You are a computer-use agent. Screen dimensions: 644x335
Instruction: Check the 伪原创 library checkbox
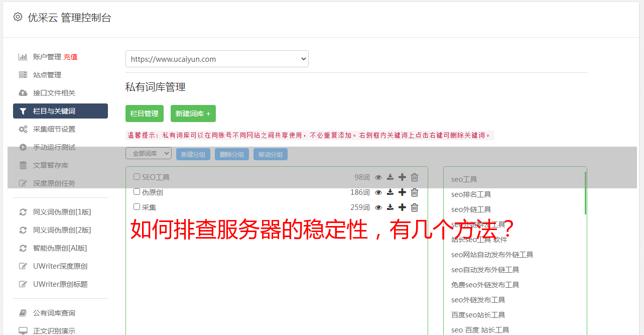tap(137, 192)
